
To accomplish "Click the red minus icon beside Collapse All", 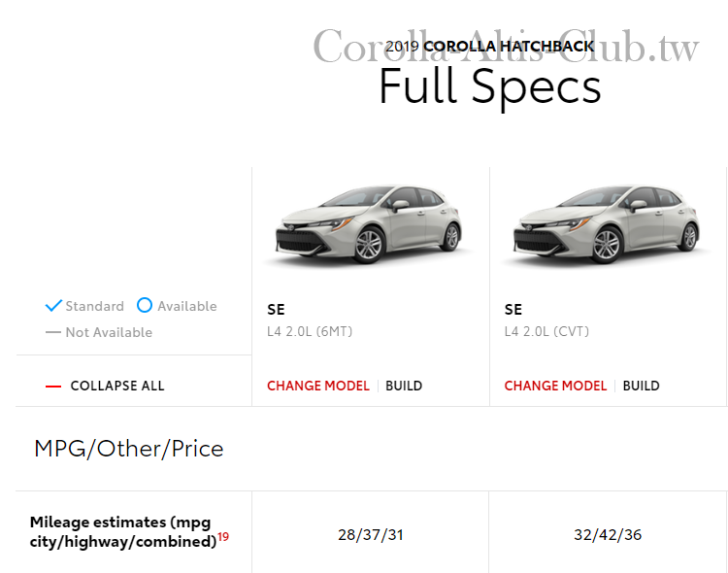I will (x=53, y=387).
